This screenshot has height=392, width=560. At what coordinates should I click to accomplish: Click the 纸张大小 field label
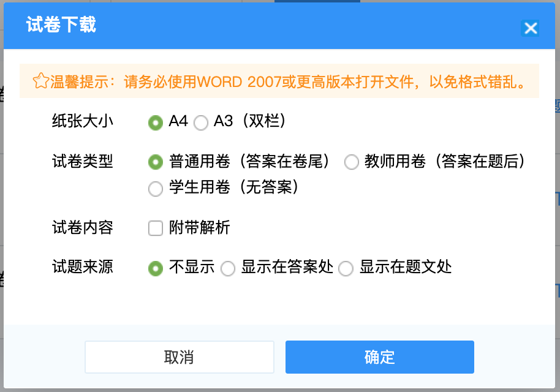pos(83,122)
